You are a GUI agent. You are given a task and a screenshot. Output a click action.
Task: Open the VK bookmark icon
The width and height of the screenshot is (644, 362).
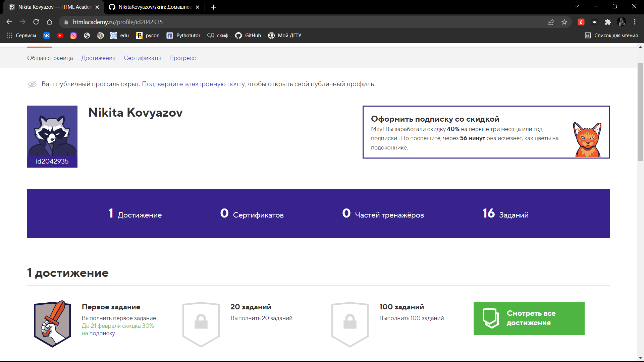point(47,36)
